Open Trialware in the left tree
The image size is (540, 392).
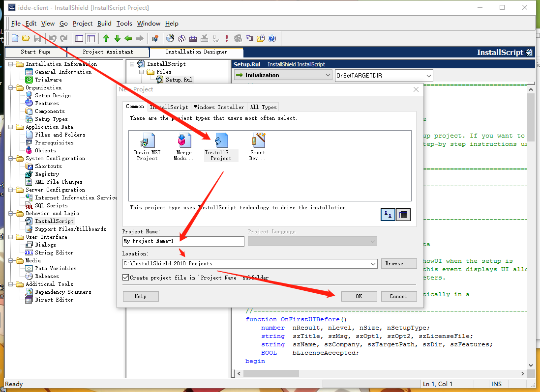(49, 80)
